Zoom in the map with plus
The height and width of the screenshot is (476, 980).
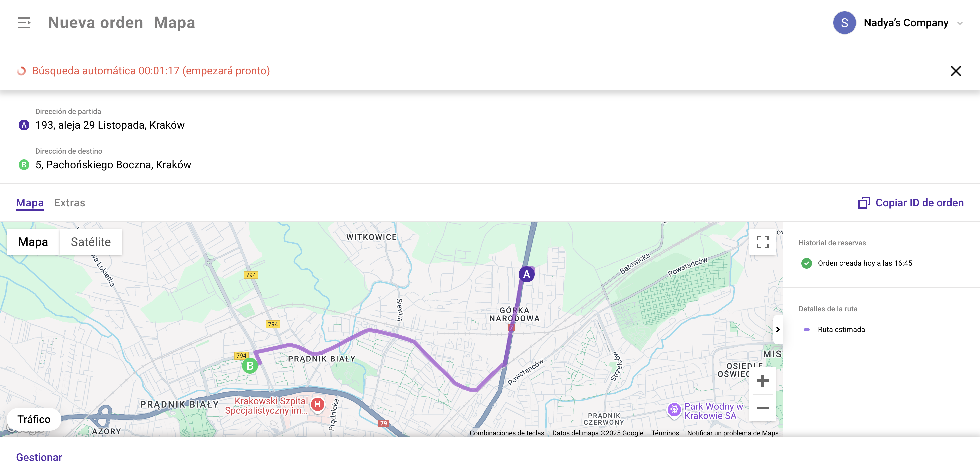[x=762, y=380]
